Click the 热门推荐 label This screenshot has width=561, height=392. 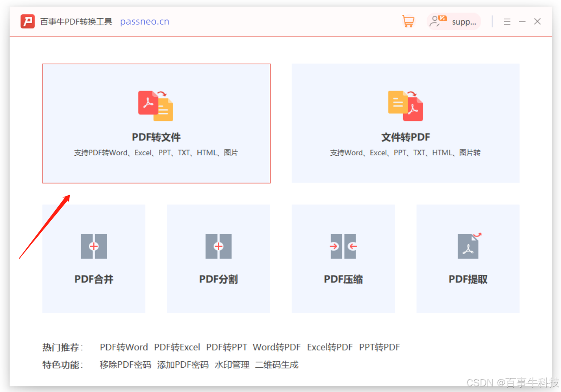62,347
